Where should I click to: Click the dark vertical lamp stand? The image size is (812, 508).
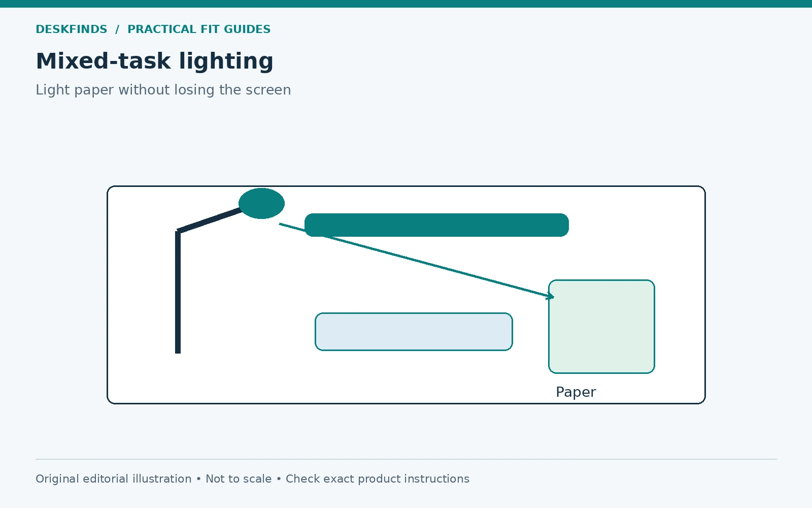(x=178, y=292)
